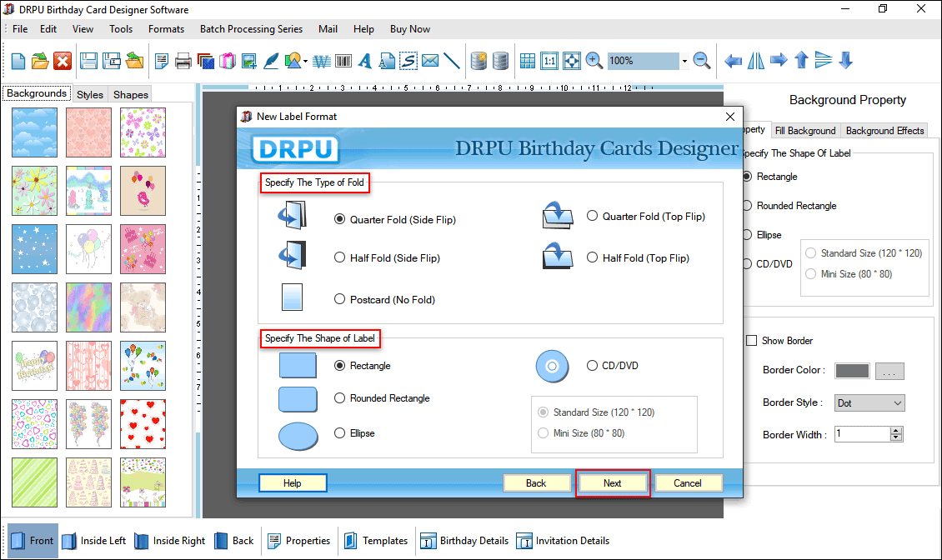The width and height of the screenshot is (942, 560).
Task: Cancel the New Label Format dialog
Action: point(687,483)
